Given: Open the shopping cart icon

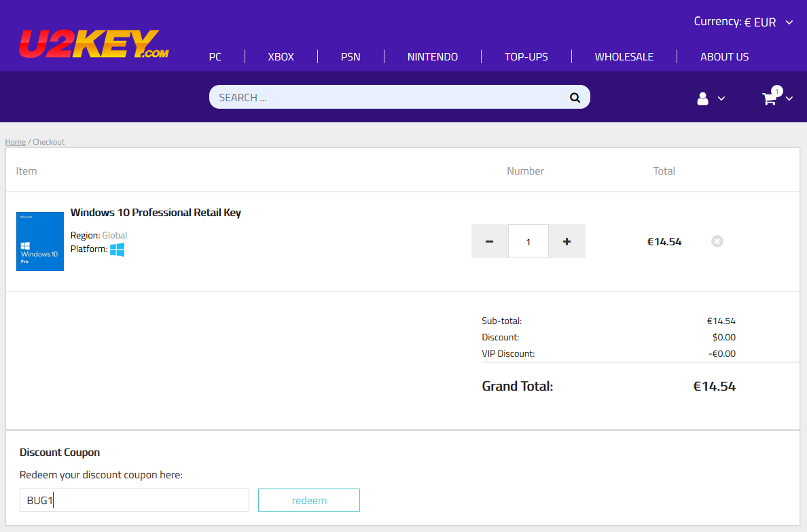Looking at the screenshot, I should 770,98.
